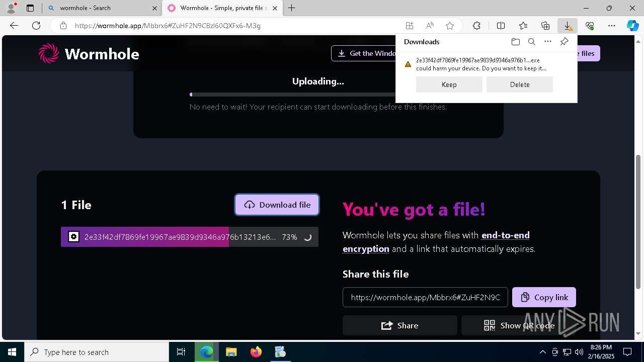The width and height of the screenshot is (644, 362).
Task: Click Get the Windows app button
Action: click(x=364, y=53)
